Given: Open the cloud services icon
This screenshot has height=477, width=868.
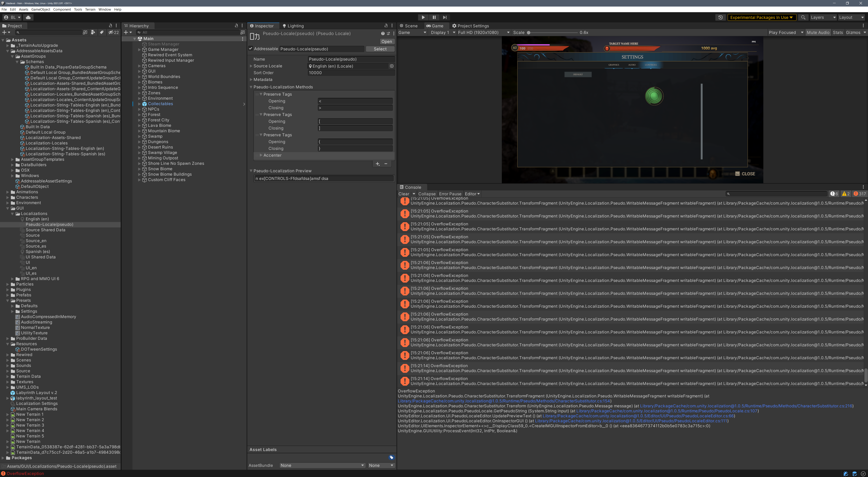Looking at the screenshot, I should 28,17.
